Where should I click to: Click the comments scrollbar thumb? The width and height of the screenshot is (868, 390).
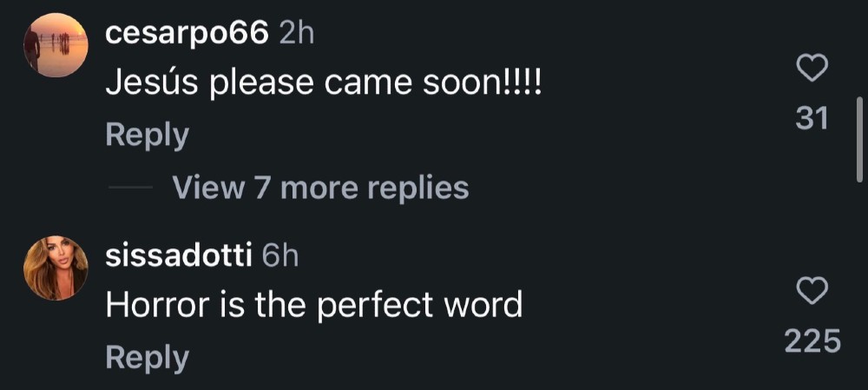[x=859, y=139]
